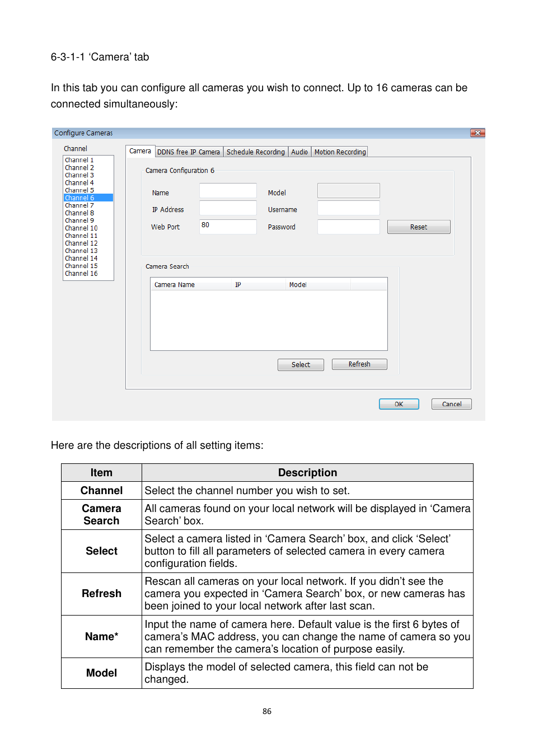The image size is (534, 756).
Task: Confirm settings with the OK button
Action: 399,404
